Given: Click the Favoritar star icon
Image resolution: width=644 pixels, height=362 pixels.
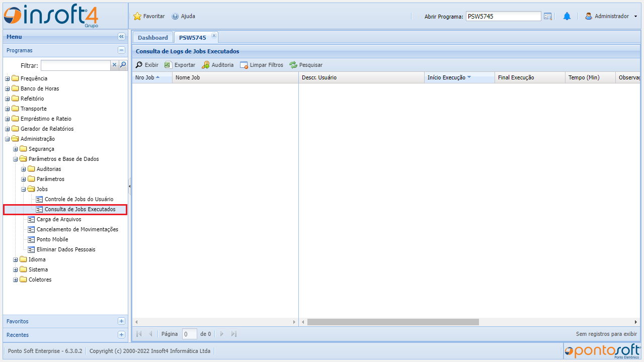Looking at the screenshot, I should 137,17.
